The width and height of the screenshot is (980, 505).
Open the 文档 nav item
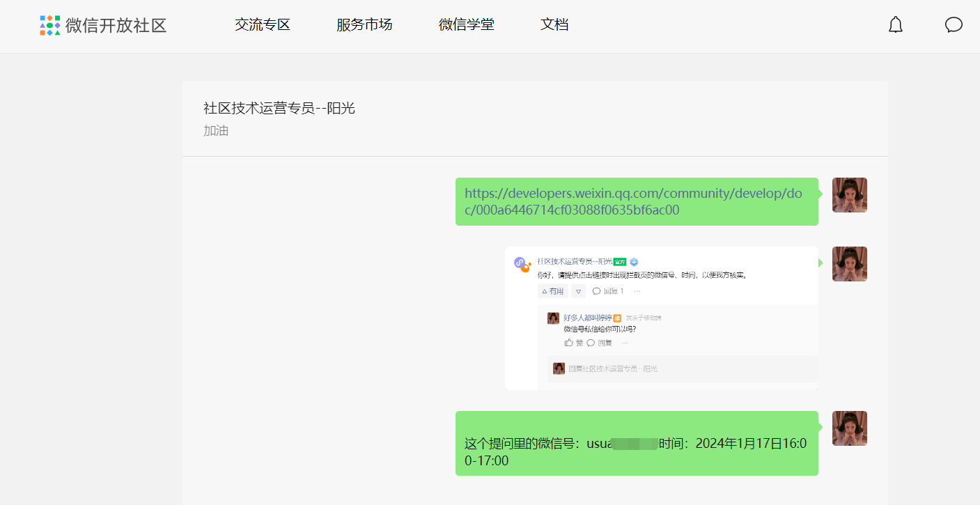point(554,25)
